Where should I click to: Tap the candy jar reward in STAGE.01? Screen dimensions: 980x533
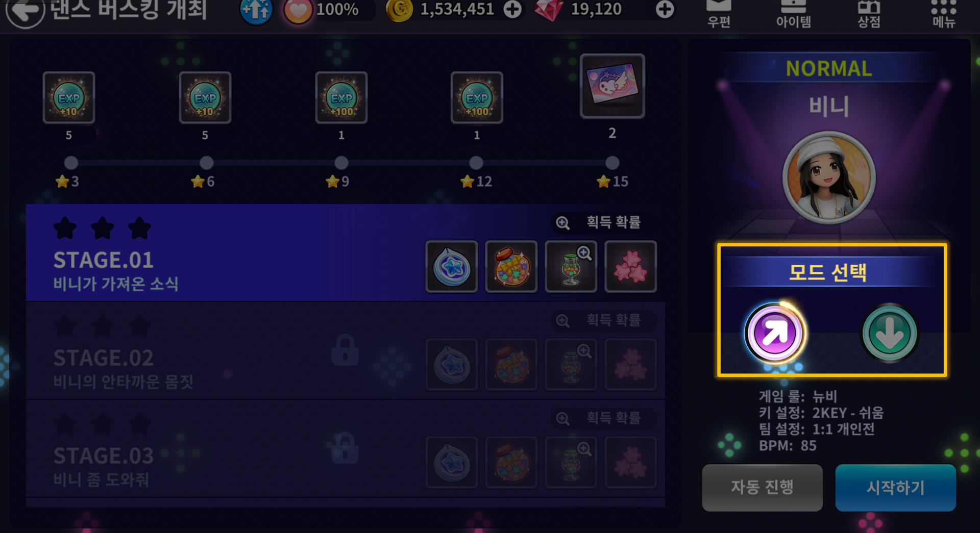click(511, 266)
